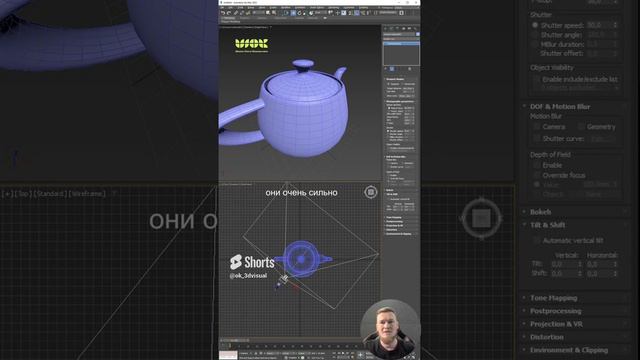
Task: Click [Wireframe] label in enlarged background viewport
Action: pos(87,193)
